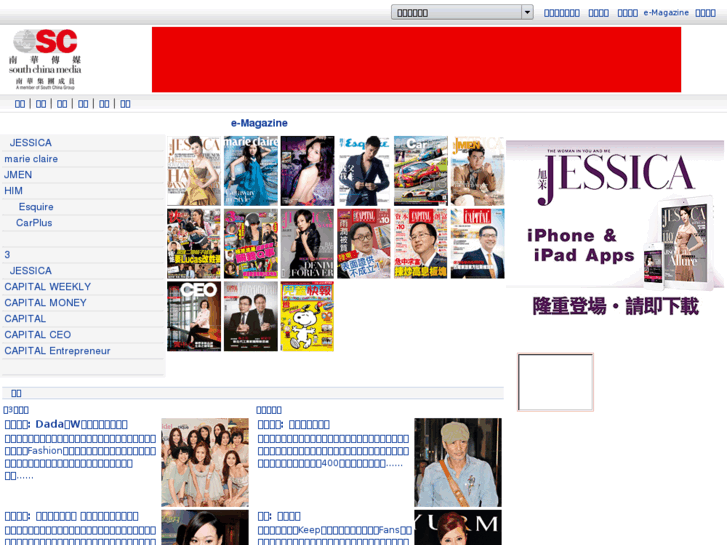The width and height of the screenshot is (727, 545).
Task: Open the Esquire magazine cover thumbnail
Action: [x=363, y=171]
